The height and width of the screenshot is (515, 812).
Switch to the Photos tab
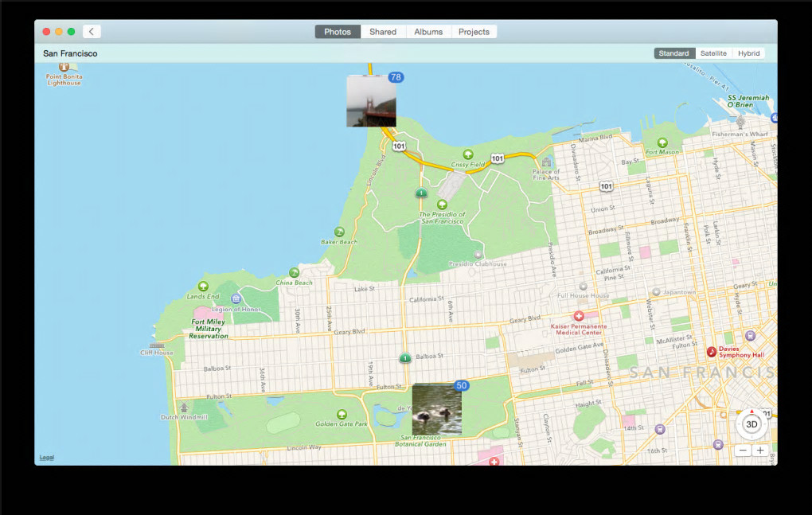(x=338, y=32)
